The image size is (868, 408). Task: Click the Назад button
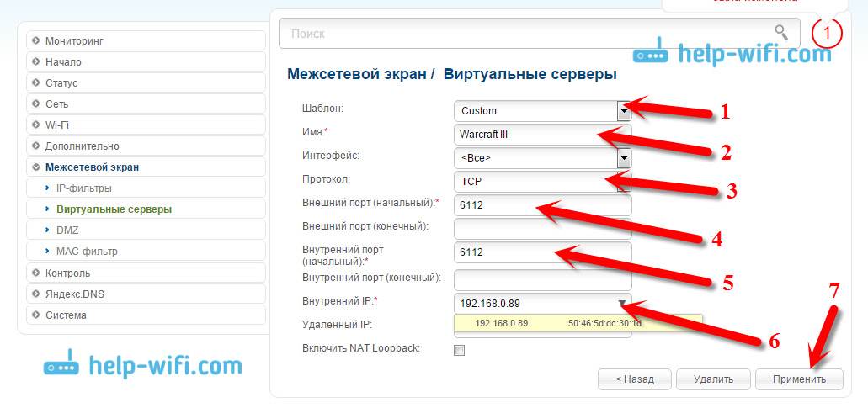point(635,379)
